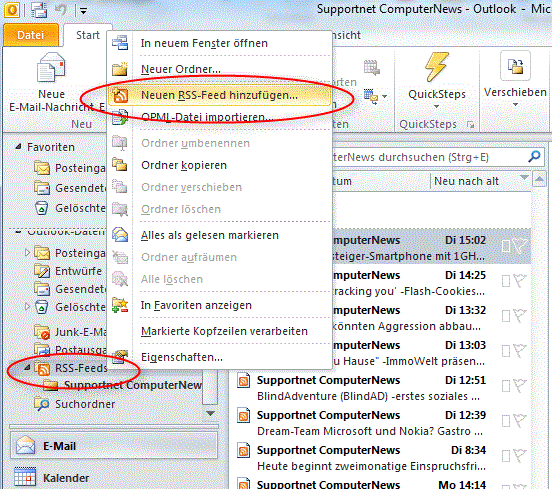Expand the QuickSteps dropdown arrow
Image resolution: width=552 pixels, height=489 pixels.
pyautogui.click(x=437, y=107)
